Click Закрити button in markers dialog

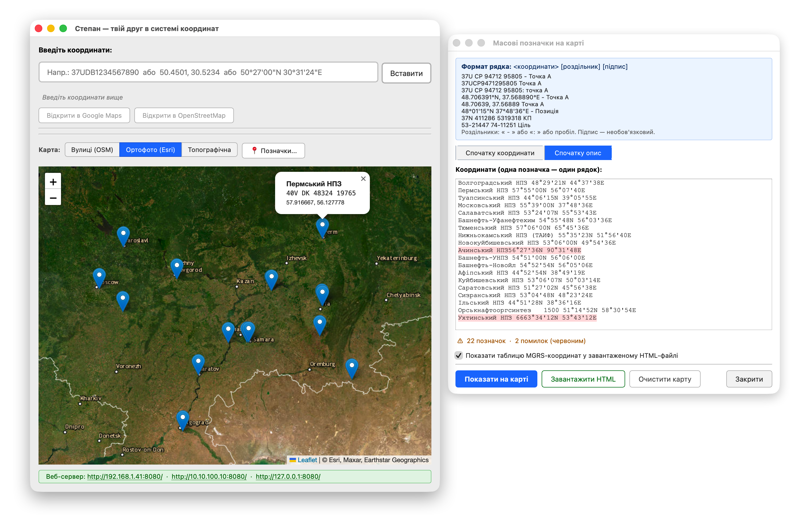749,379
